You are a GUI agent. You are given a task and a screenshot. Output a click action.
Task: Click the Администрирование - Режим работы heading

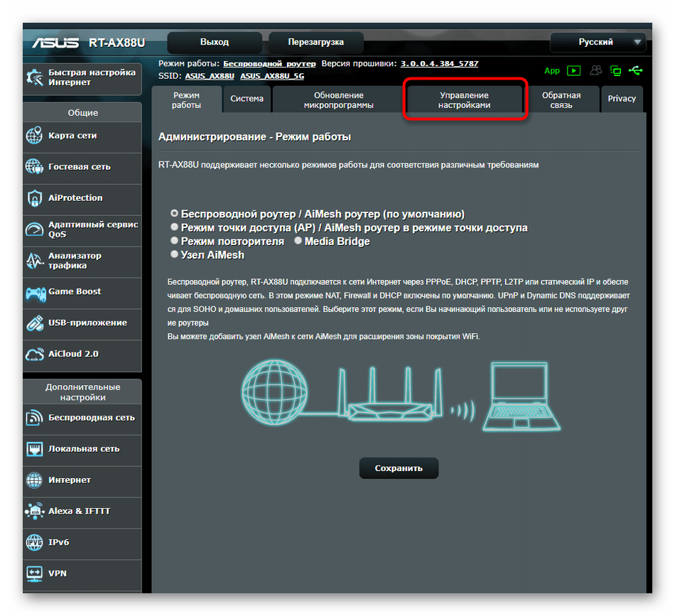(254, 137)
